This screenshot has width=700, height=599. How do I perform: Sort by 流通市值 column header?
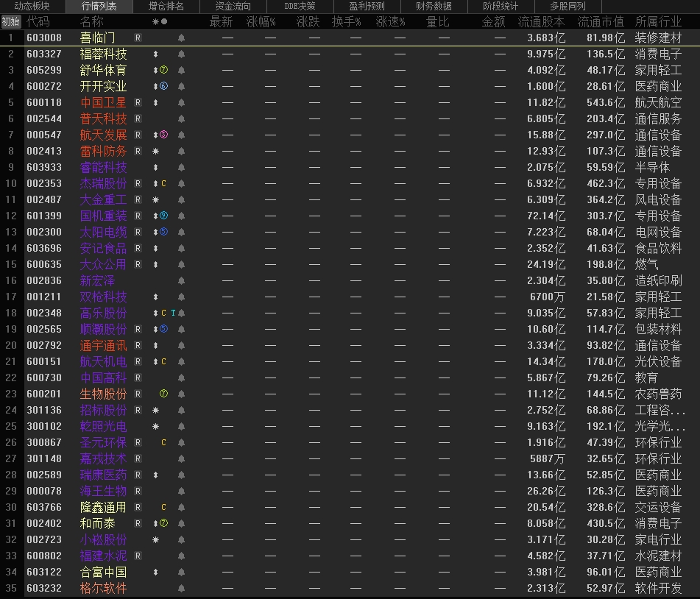601,21
